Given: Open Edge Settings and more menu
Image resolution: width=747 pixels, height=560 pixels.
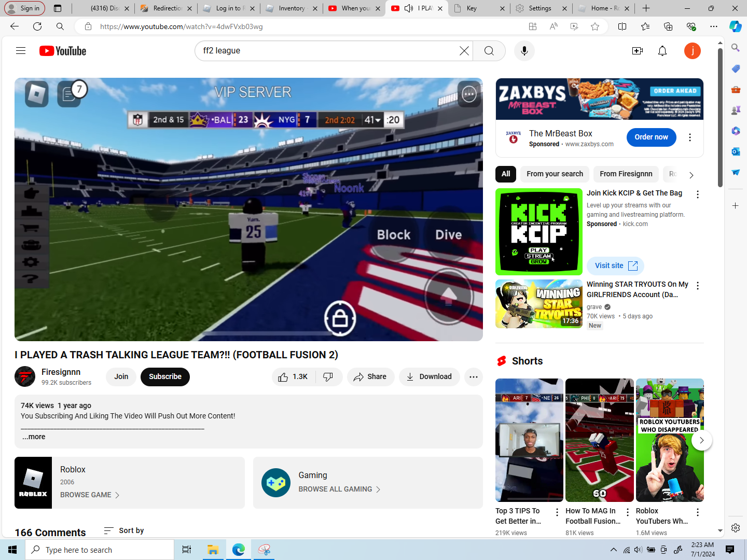Looking at the screenshot, I should (x=714, y=26).
